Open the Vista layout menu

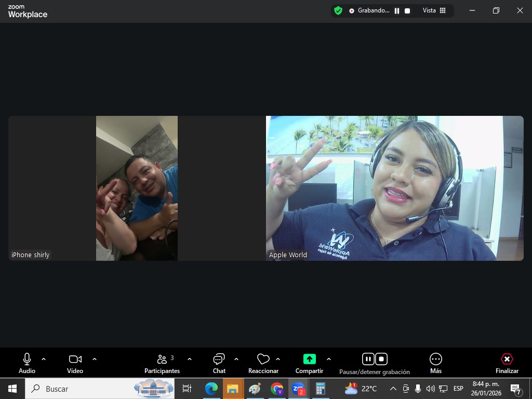(434, 10)
